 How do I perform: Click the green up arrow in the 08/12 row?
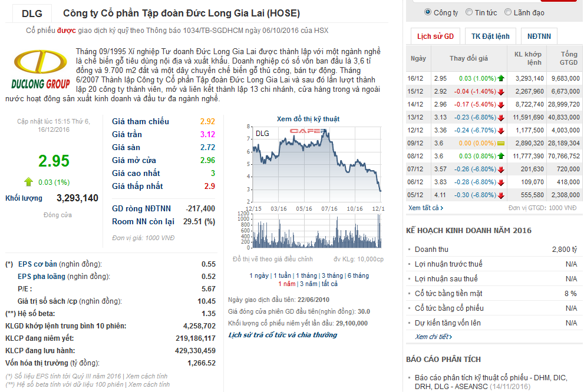[x=500, y=156]
